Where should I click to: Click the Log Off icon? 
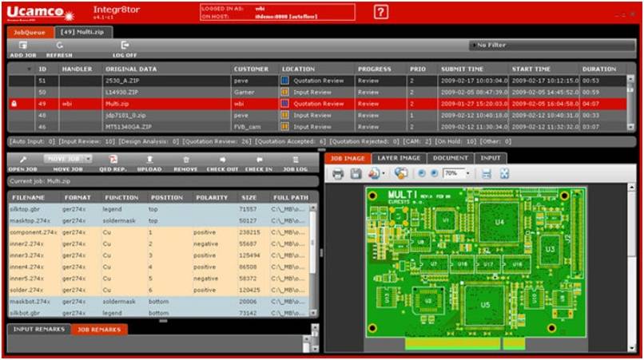tap(125, 45)
